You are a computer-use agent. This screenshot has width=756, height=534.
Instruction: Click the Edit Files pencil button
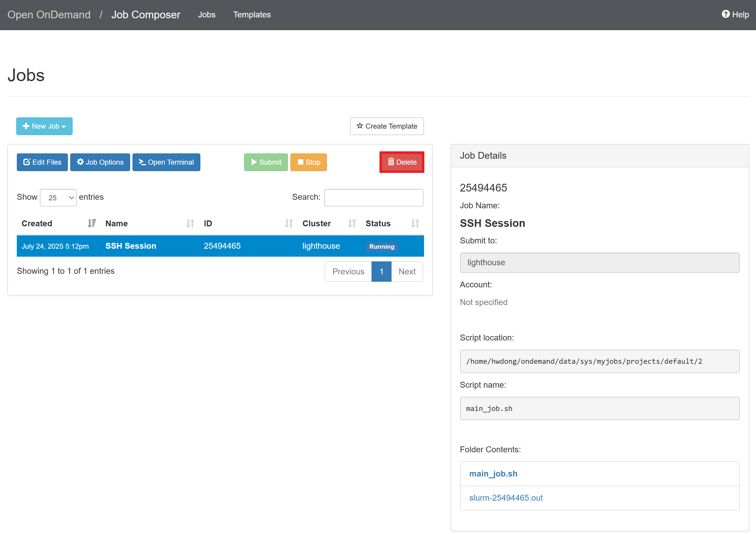[x=42, y=162]
